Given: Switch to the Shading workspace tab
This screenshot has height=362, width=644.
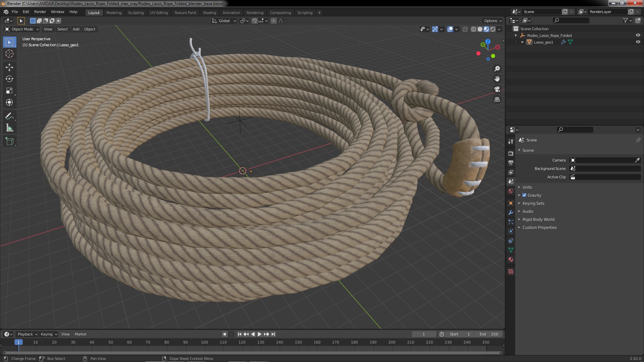Looking at the screenshot, I should point(209,12).
